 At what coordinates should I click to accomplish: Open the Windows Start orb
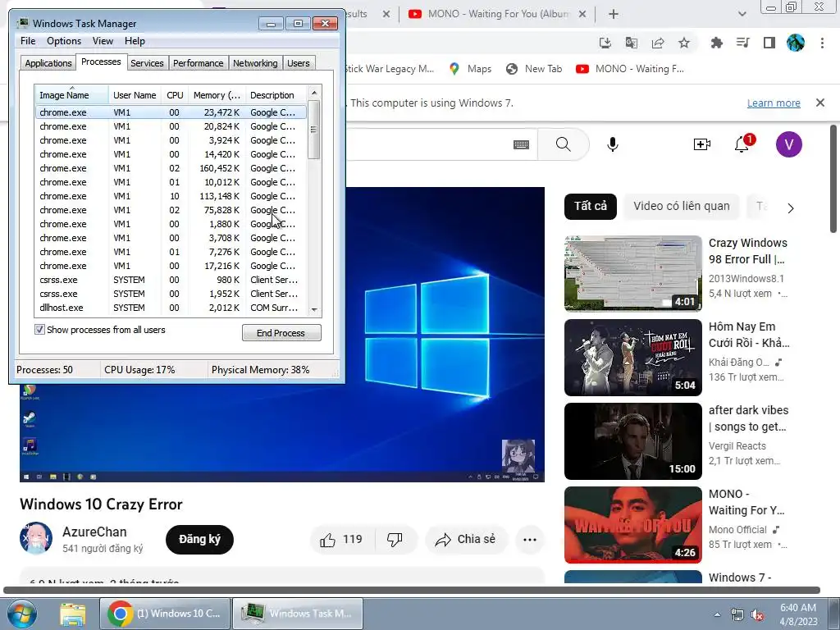pyautogui.click(x=22, y=614)
